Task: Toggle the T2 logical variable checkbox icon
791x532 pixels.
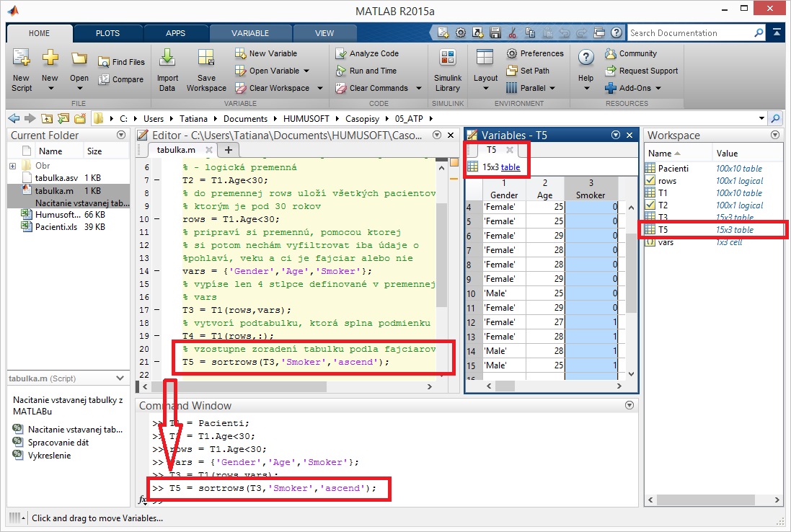Action: coord(650,205)
